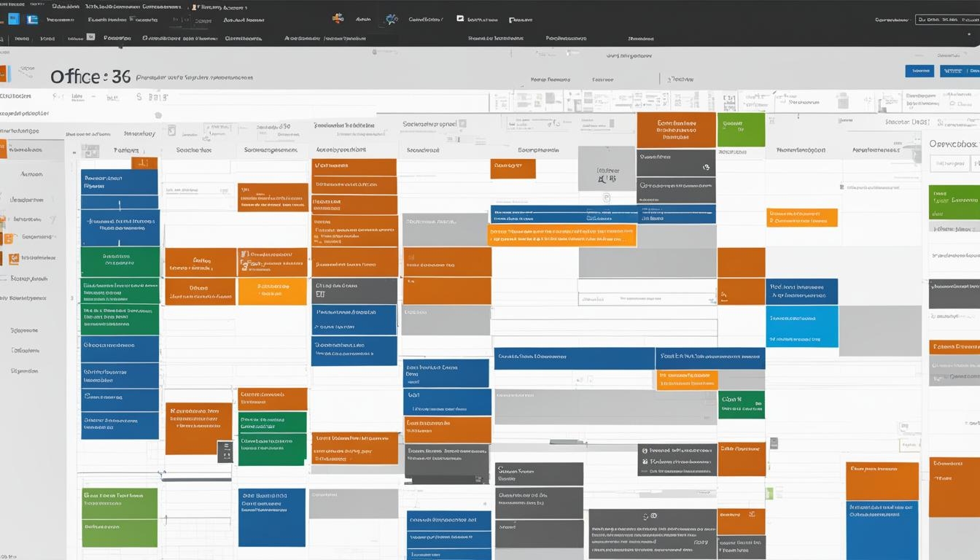Click the search field in the dark top bar
Screen dimensions: 980x560
(x=947, y=20)
